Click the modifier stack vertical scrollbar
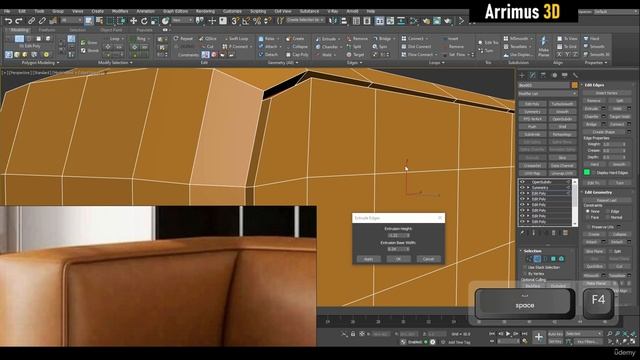 (x=575, y=202)
